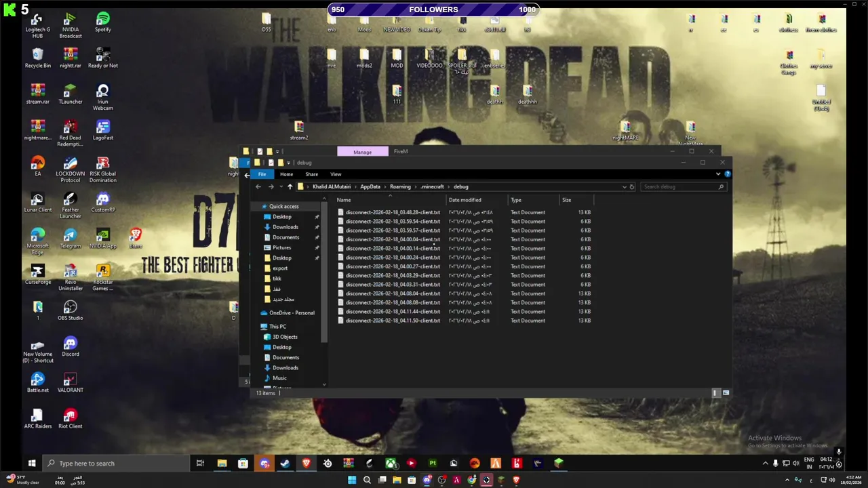
Task: Jump to the Roaming breadcrumb folder
Action: coord(400,187)
